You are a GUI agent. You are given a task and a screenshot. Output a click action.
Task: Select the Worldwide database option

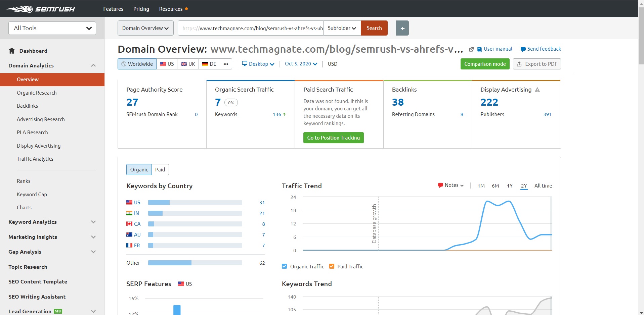point(137,64)
